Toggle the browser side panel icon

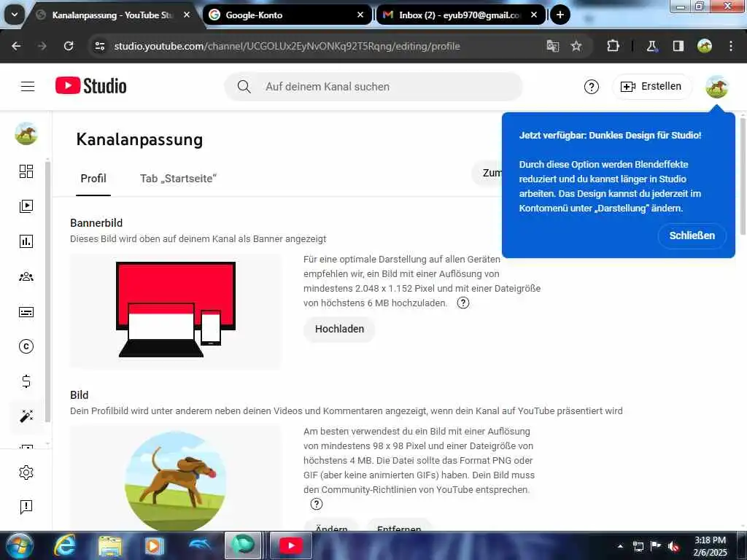678,46
